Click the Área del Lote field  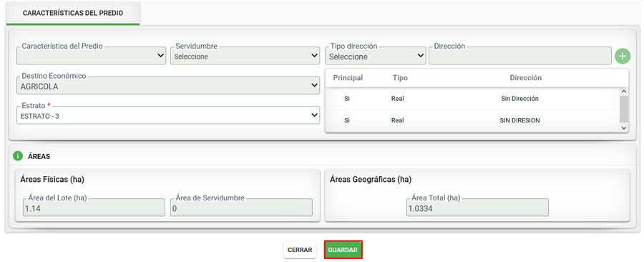coord(94,208)
